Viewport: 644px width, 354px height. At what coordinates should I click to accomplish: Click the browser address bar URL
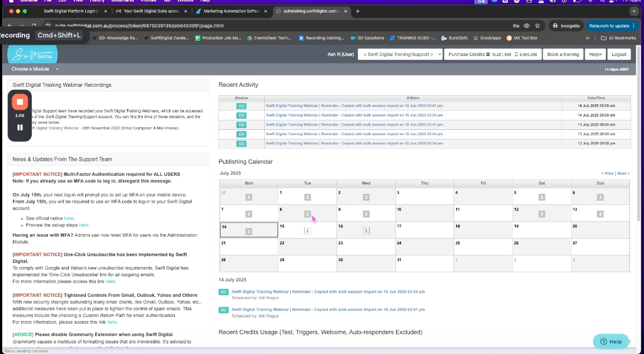pyautogui.click(x=139, y=26)
